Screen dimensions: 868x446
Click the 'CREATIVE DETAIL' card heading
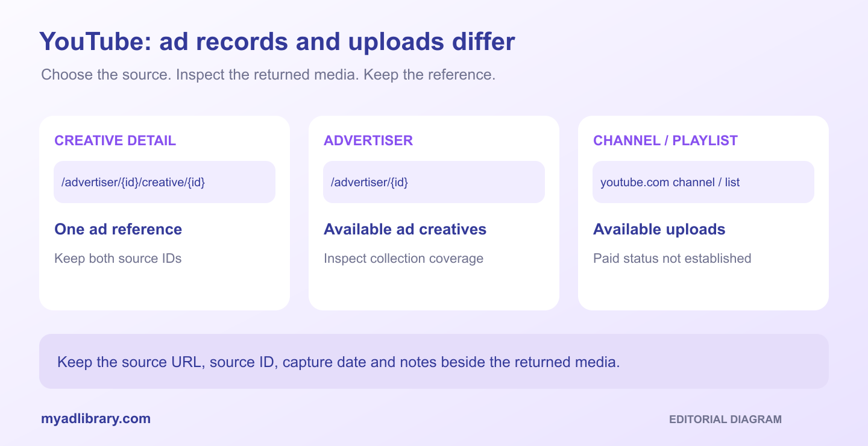(x=115, y=140)
